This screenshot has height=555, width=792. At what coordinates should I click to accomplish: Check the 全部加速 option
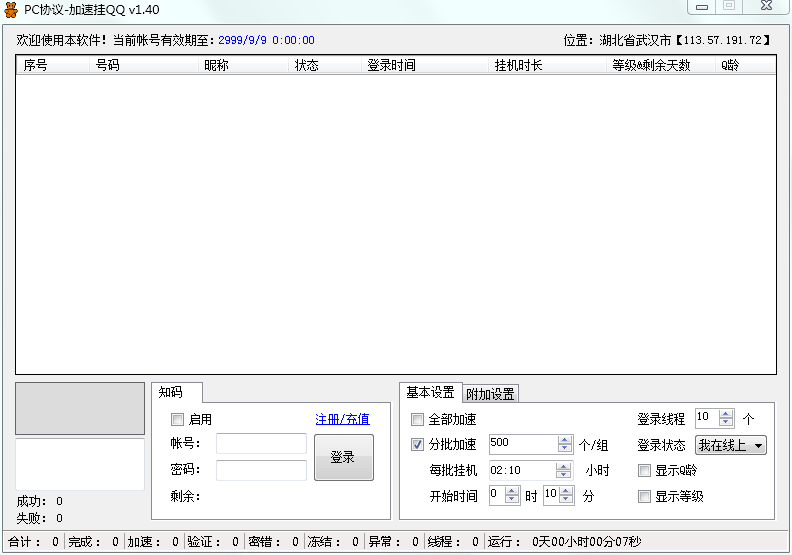coord(418,419)
